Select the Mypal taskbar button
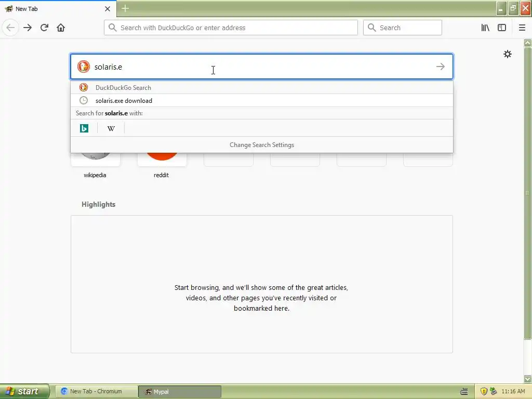Viewport: 532px width, 399px height. 180,391
